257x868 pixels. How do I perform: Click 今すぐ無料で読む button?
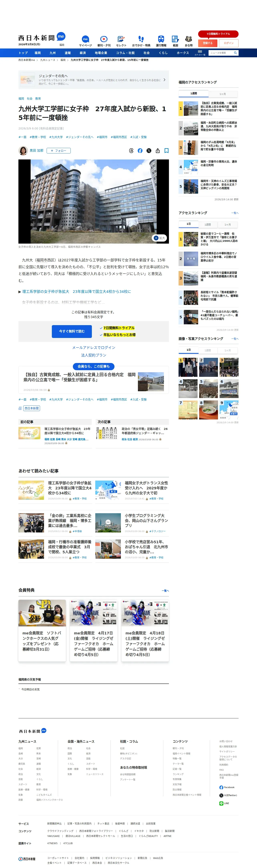coord(72,331)
